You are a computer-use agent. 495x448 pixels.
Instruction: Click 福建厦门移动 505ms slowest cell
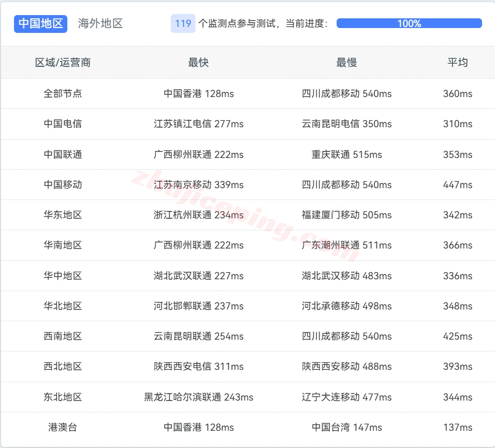[347, 215]
